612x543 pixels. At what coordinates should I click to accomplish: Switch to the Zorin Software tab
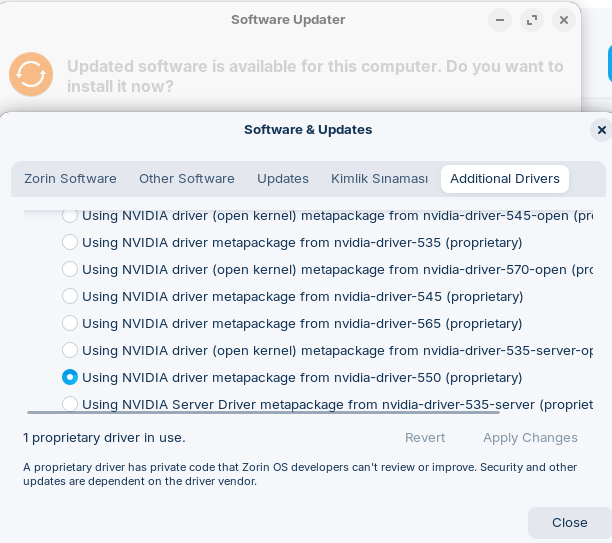click(70, 179)
